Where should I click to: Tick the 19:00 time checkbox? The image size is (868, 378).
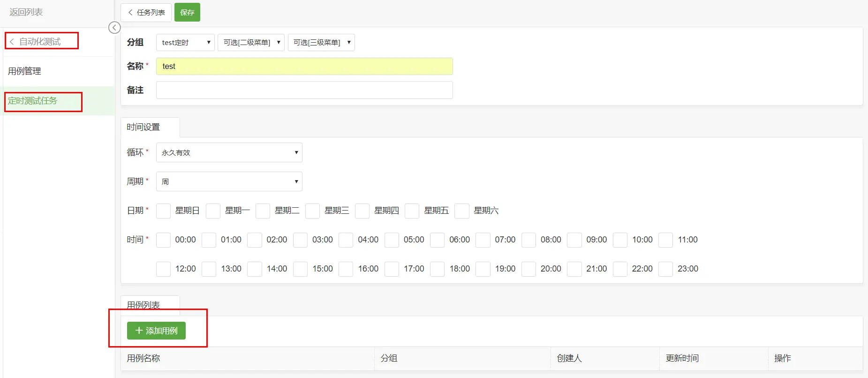point(483,269)
